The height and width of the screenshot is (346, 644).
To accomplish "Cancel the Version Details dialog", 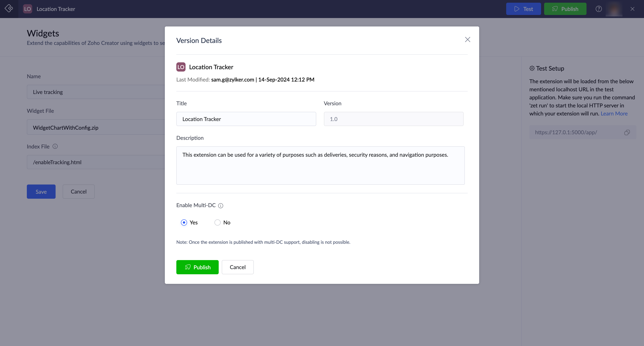I will click(237, 267).
